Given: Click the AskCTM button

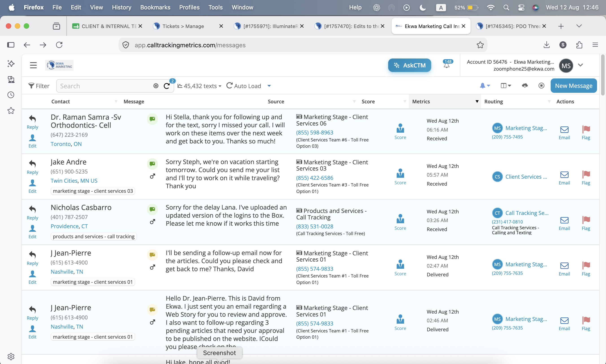Looking at the screenshot, I should (409, 65).
